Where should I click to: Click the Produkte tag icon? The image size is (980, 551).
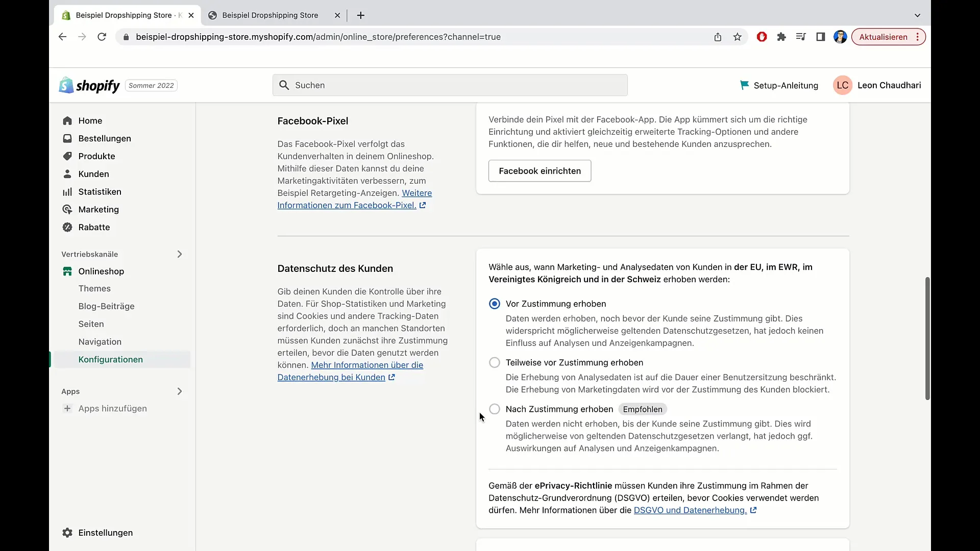click(67, 156)
